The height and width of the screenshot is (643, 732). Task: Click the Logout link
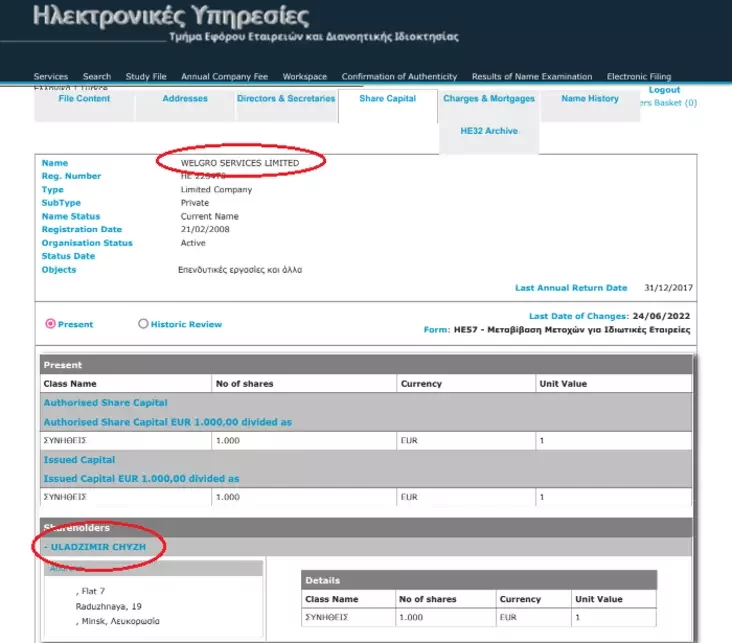click(664, 90)
